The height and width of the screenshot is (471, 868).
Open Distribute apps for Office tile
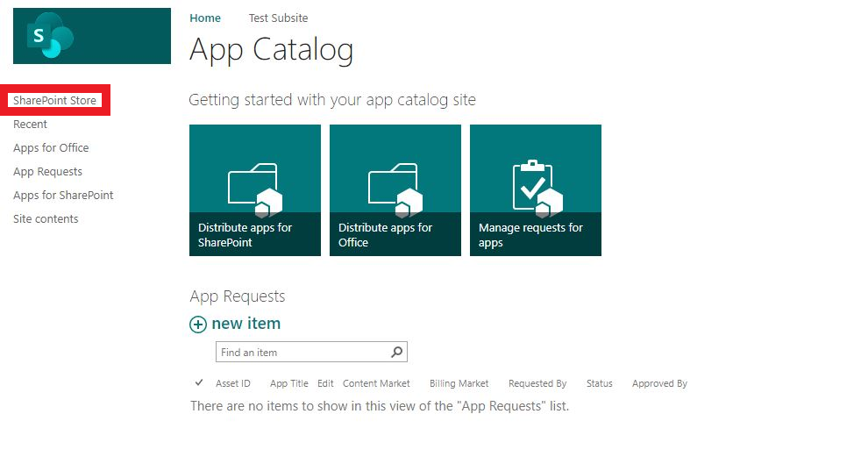click(x=395, y=190)
